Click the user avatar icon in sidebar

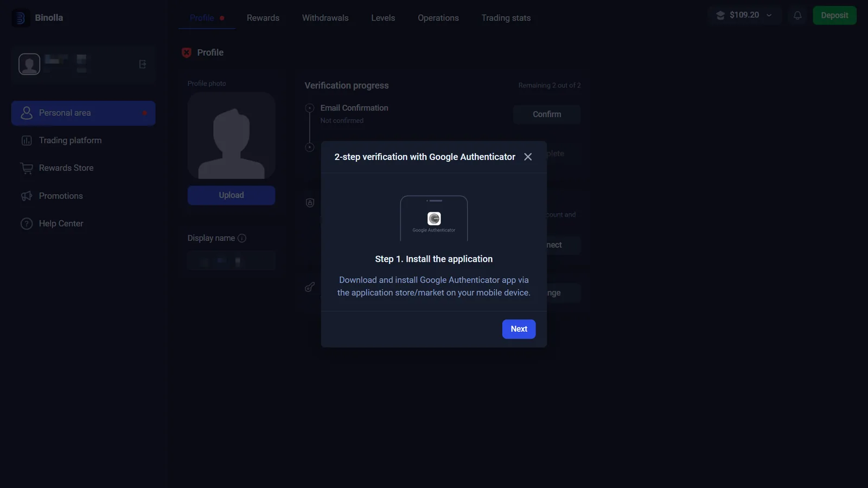[x=29, y=64]
